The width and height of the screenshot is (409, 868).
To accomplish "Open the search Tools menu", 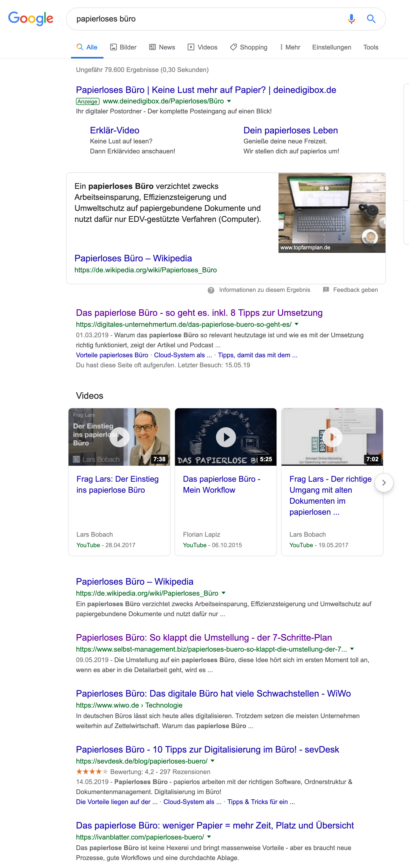I will coord(370,47).
